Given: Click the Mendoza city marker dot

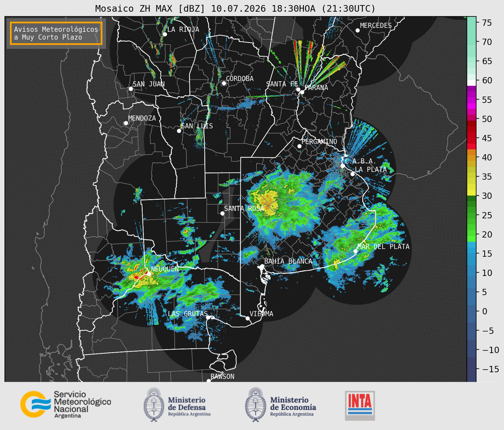Looking at the screenshot, I should point(126,123).
